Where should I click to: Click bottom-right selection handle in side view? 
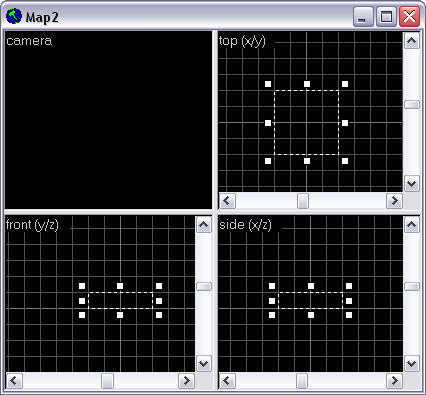[x=349, y=315]
